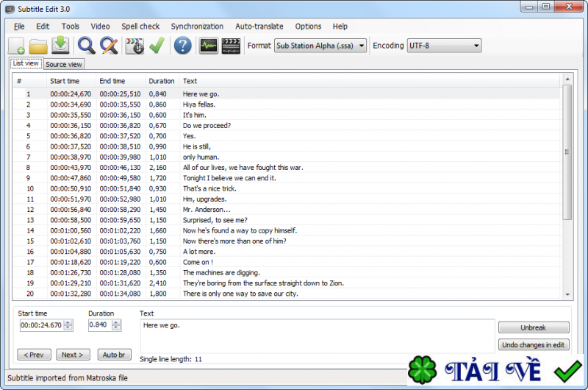This screenshot has height=390, width=588.
Task: Open Find with the magnifier icon
Action: pos(86,46)
